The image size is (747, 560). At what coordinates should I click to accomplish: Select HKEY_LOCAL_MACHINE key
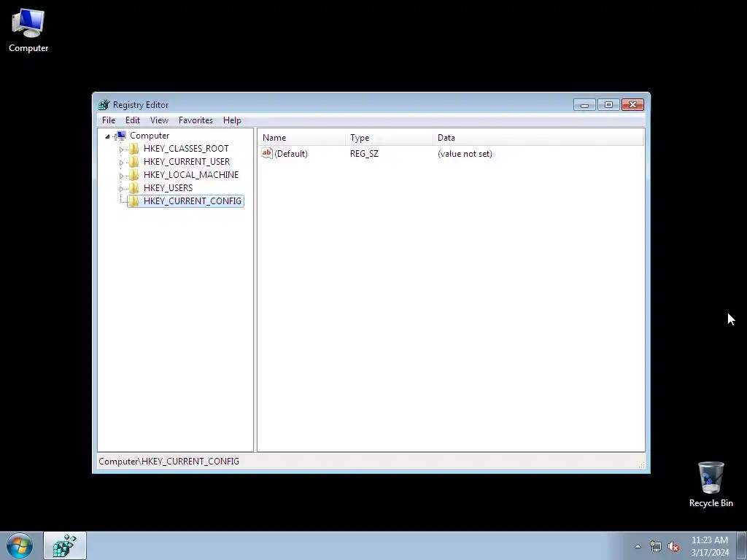click(190, 175)
